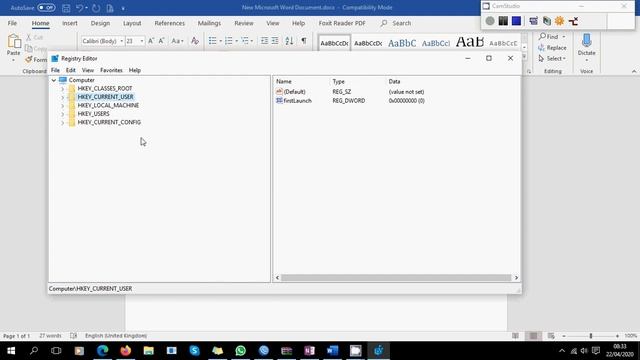Switch to Word's Insert tab
Viewport: 640px width, 360px height.
point(70,23)
